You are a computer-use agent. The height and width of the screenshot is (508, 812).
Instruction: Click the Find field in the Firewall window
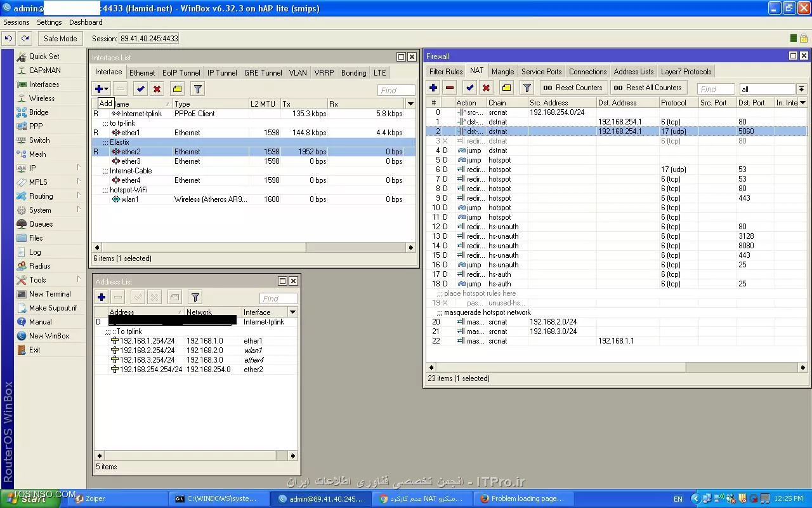point(716,89)
